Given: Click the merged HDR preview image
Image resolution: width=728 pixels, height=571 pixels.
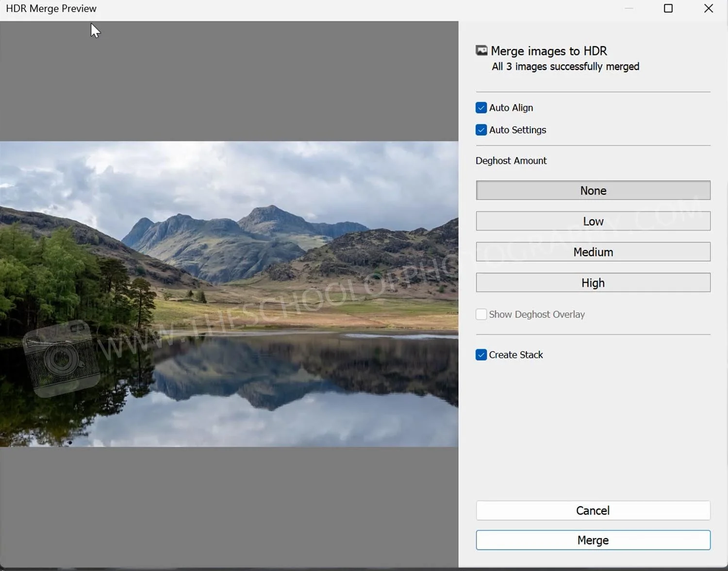Looking at the screenshot, I should (x=228, y=291).
